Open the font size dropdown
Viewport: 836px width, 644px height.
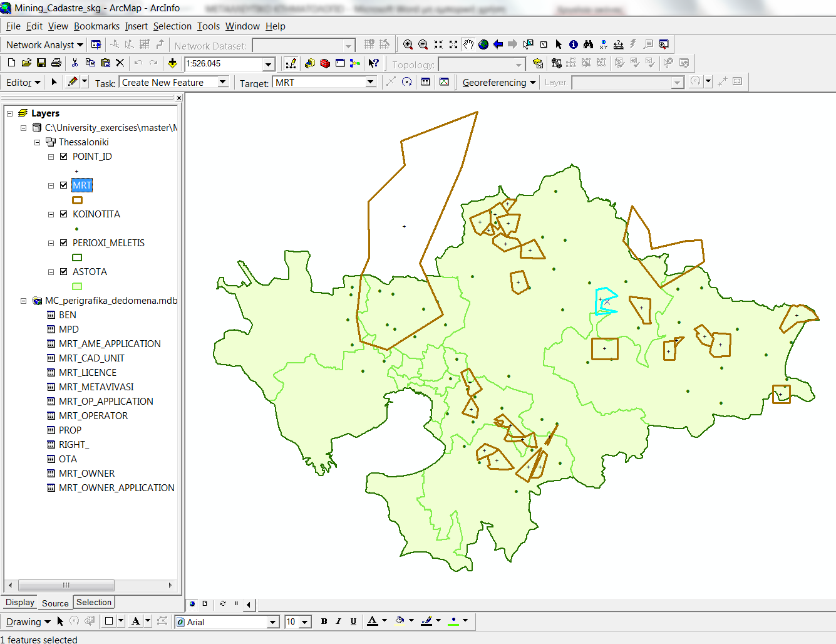(305, 622)
